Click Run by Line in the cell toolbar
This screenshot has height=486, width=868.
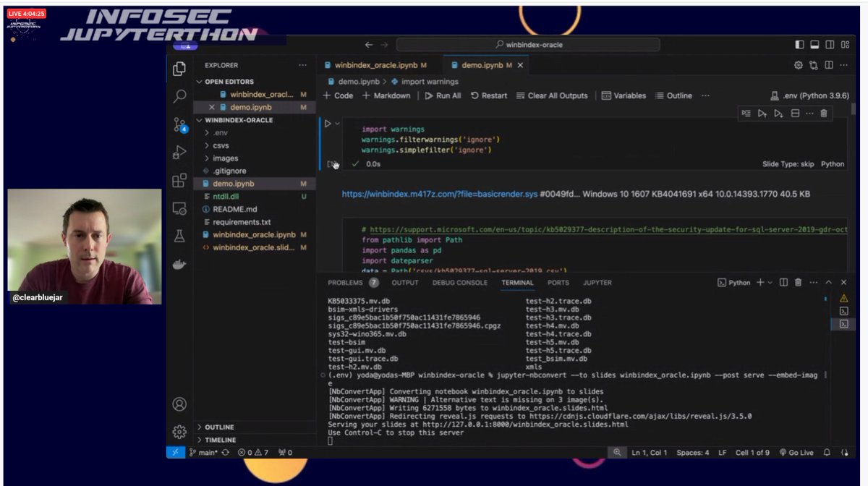click(x=746, y=114)
